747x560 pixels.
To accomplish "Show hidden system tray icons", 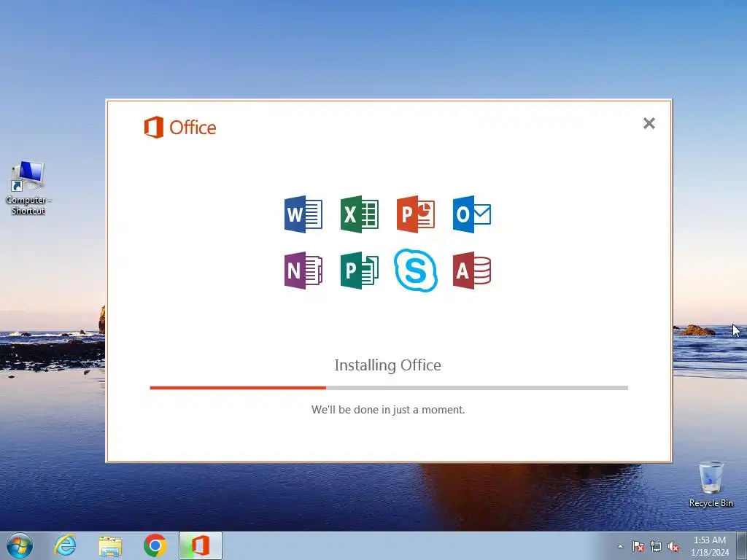I will point(620,546).
